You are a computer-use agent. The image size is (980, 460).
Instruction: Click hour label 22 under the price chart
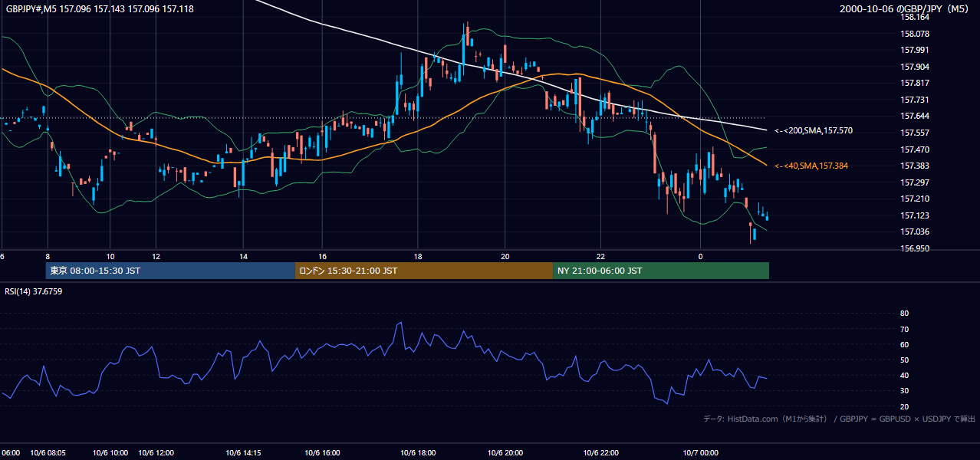coord(601,256)
